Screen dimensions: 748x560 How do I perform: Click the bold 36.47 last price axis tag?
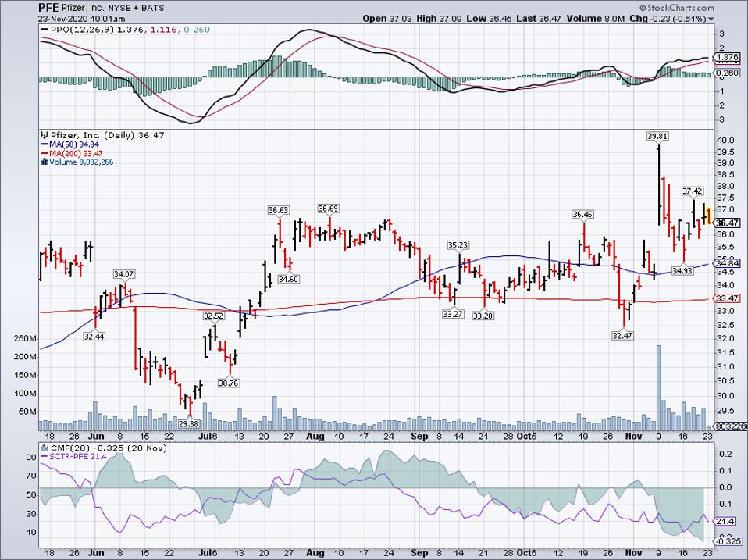(728, 223)
